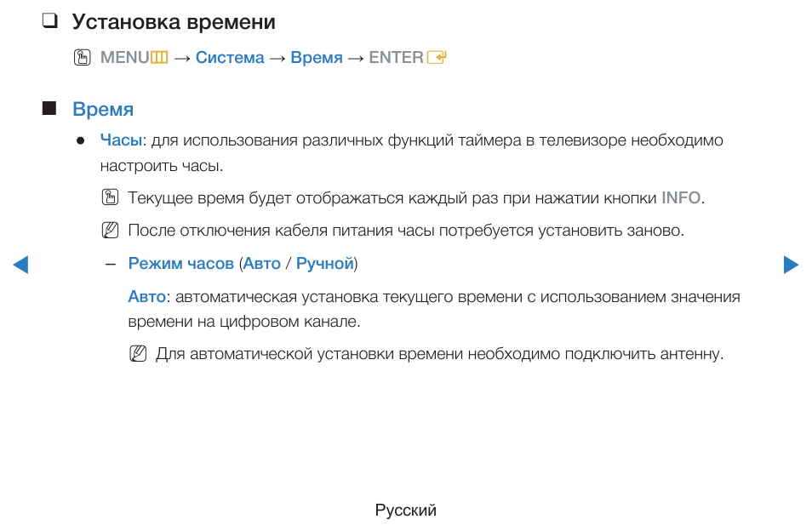Go to the previous page with left arrow
The width and height of the screenshot is (812, 531).
click(x=20, y=265)
